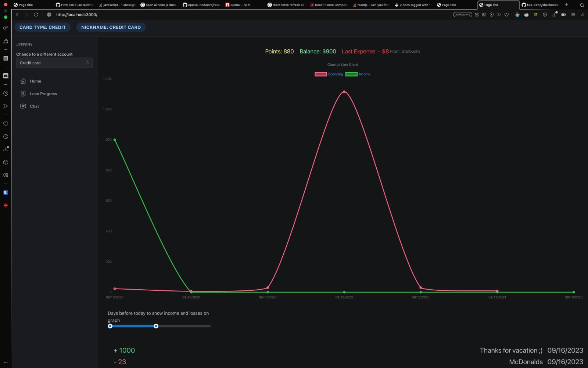The width and height of the screenshot is (588, 368).
Task: Open bookmarks heart in the left sidebar
Action: (6, 124)
